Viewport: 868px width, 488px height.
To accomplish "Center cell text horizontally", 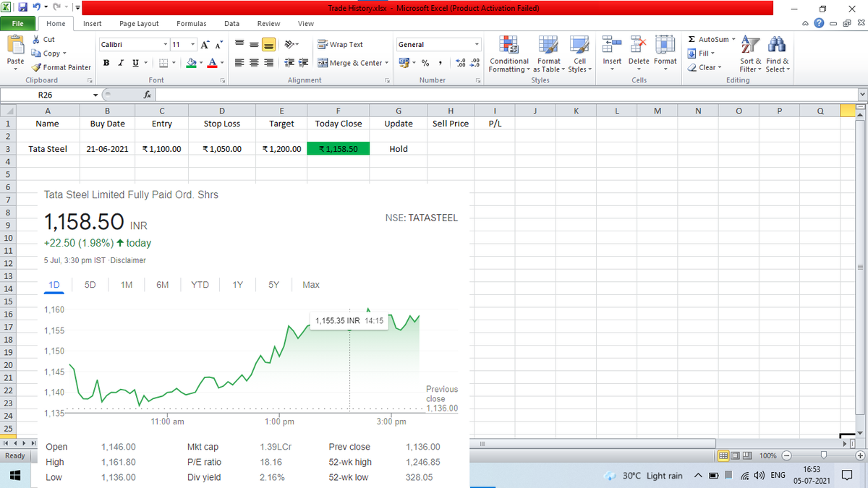I will click(x=253, y=63).
